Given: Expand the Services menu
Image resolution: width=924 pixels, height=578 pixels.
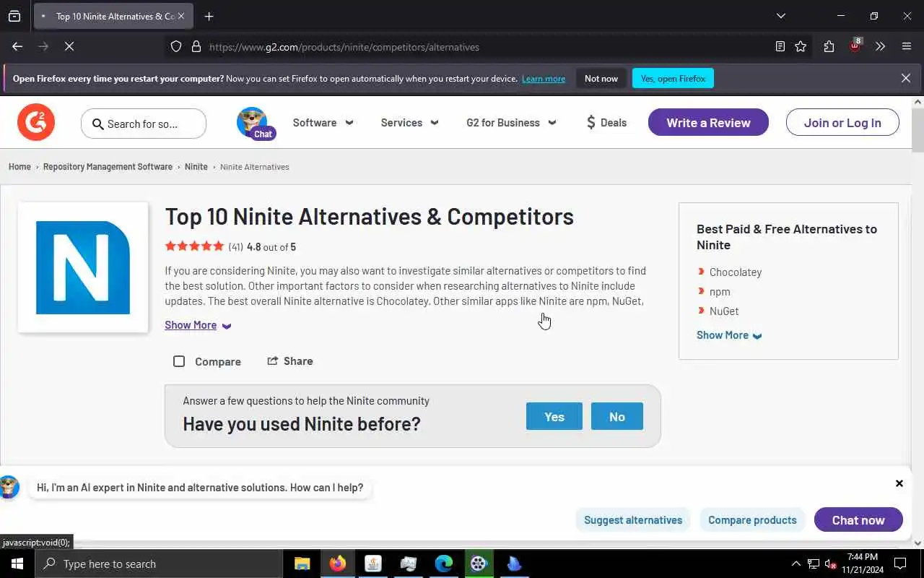Looking at the screenshot, I should pyautogui.click(x=409, y=123).
